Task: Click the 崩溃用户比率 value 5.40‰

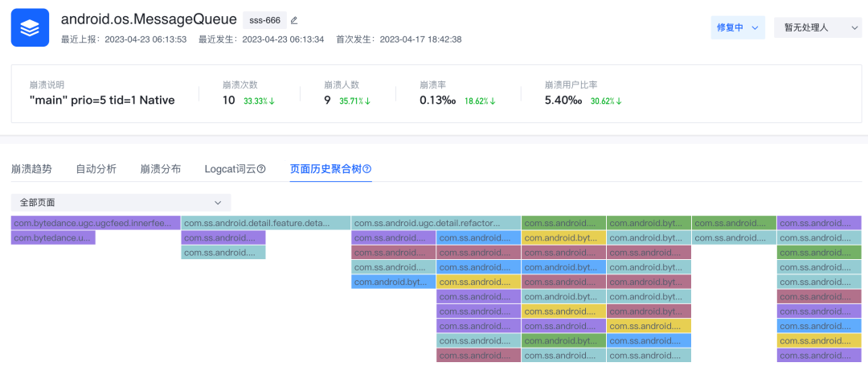Action: pyautogui.click(x=563, y=101)
